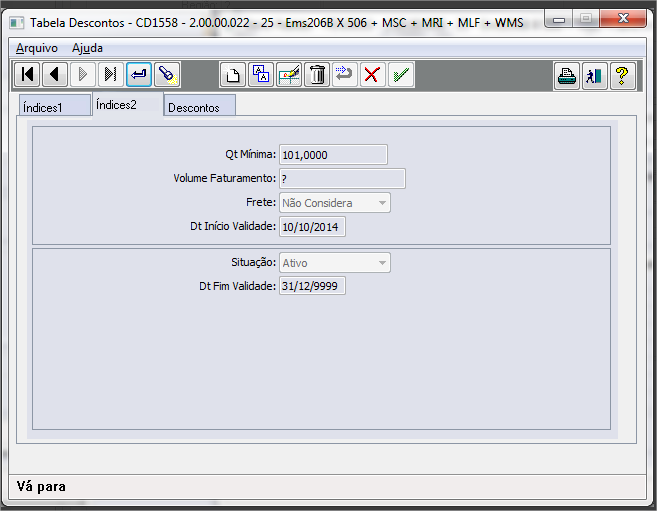Screen dimensions: 657x511
Task: Click the Volume Faturamento field
Action: click(x=342, y=179)
